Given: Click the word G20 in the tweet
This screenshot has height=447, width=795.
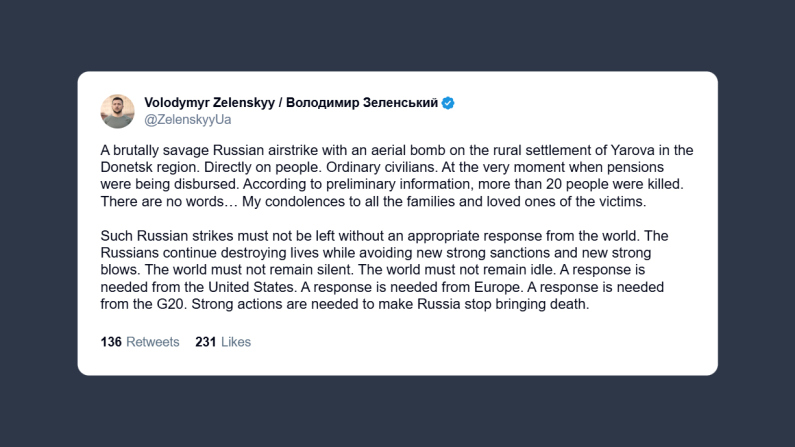Looking at the screenshot, I should click(170, 302).
